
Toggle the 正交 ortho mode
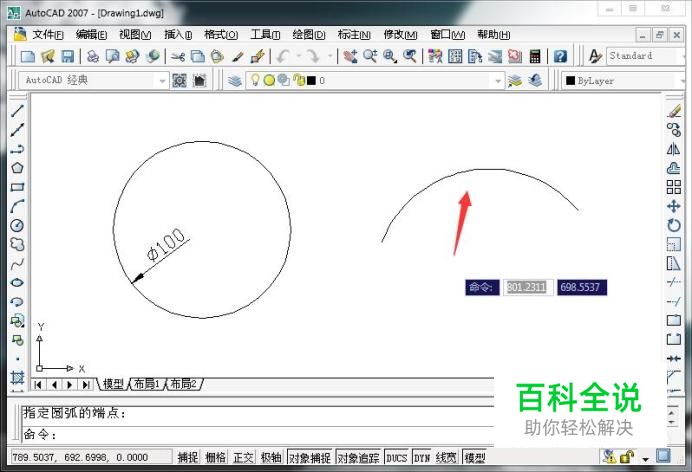tap(243, 457)
